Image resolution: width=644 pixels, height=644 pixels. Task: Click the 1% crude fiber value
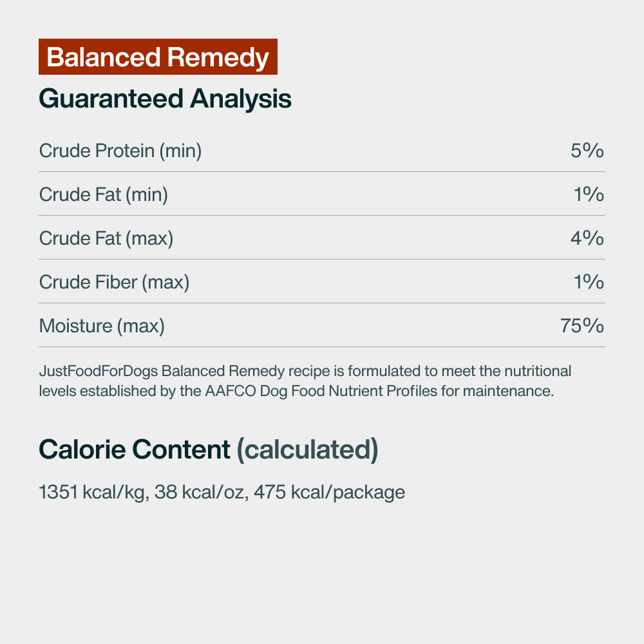pyautogui.click(x=589, y=282)
